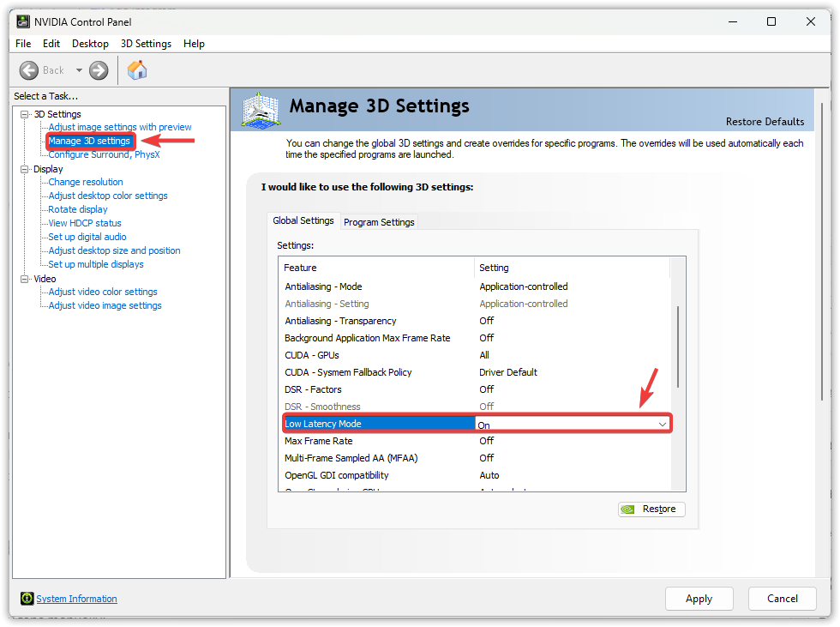Click the settings list vertical scrollbar
Image resolution: width=840 pixels, height=627 pixels.
678,347
